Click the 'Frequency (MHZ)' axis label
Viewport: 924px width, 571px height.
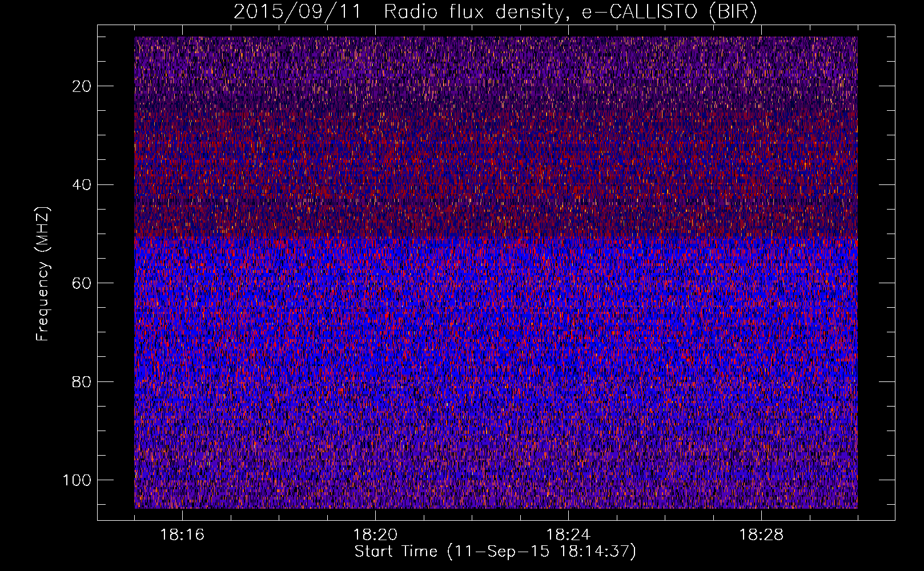43,274
